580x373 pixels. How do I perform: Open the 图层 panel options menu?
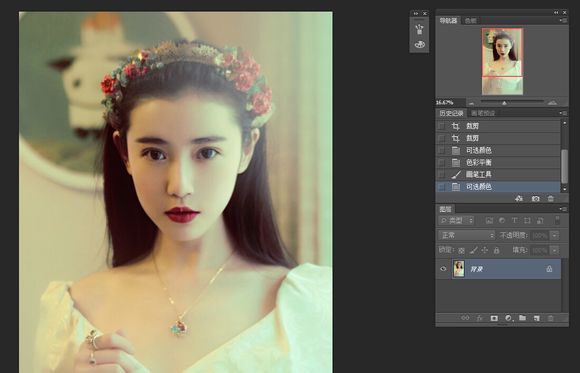pos(564,209)
